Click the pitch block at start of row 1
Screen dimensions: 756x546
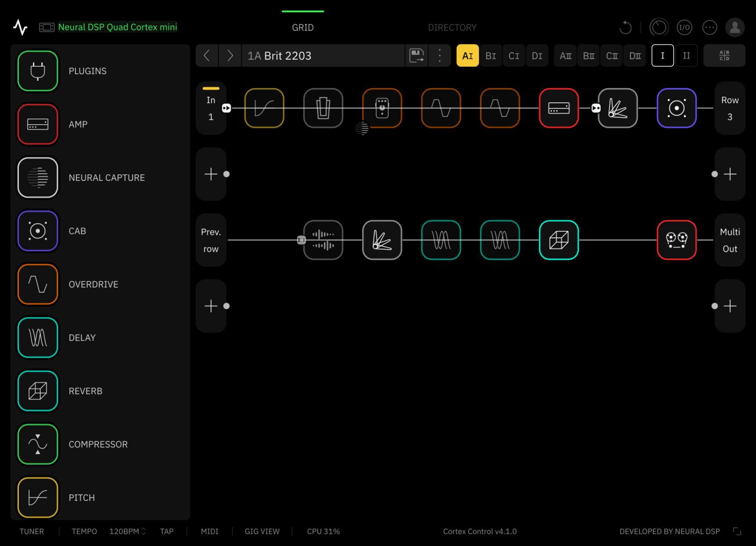(x=264, y=108)
